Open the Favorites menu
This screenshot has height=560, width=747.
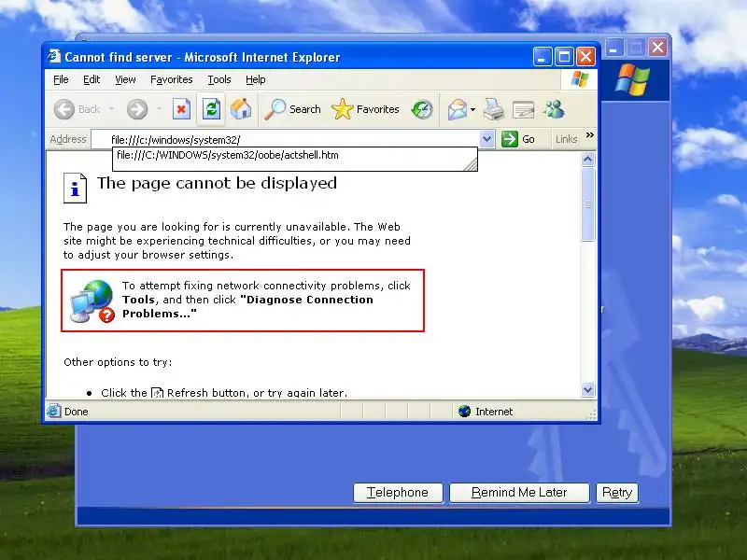(x=172, y=79)
